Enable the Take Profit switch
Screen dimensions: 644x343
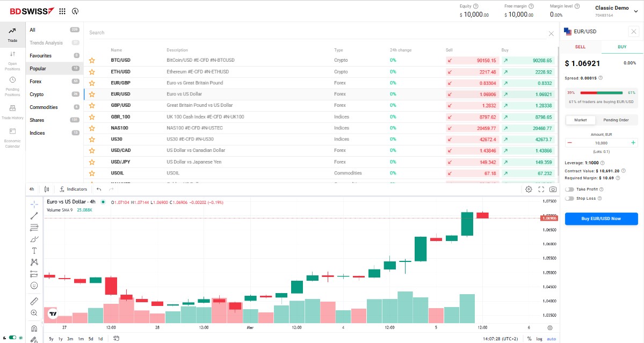coord(569,189)
